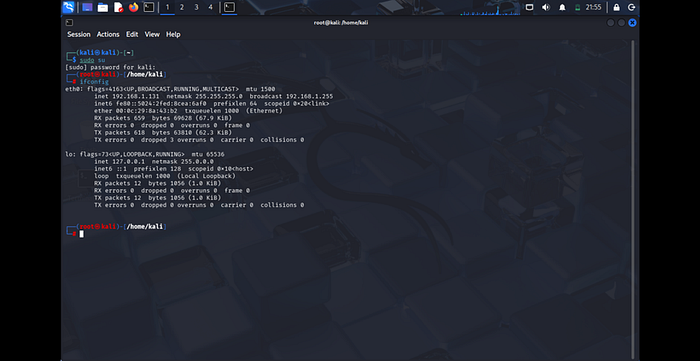Click the battery power indicator icon
The width and height of the screenshot is (700, 361).
pyautogui.click(x=578, y=7)
